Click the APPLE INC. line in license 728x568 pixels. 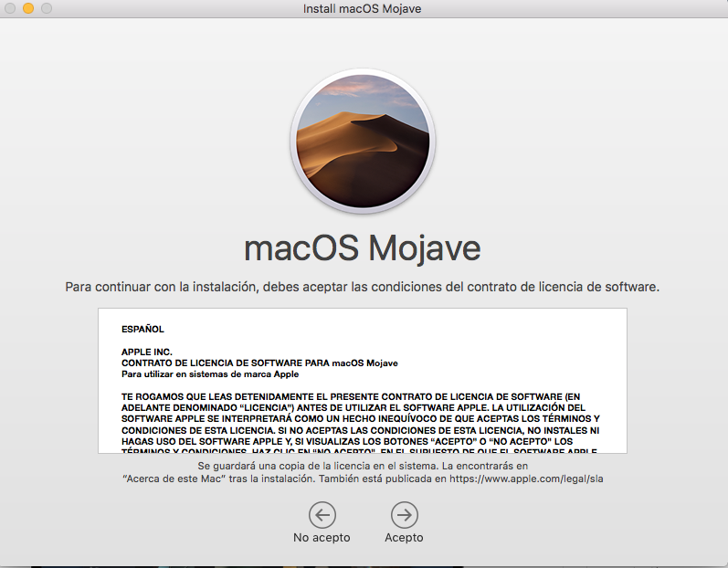pyautogui.click(x=147, y=352)
